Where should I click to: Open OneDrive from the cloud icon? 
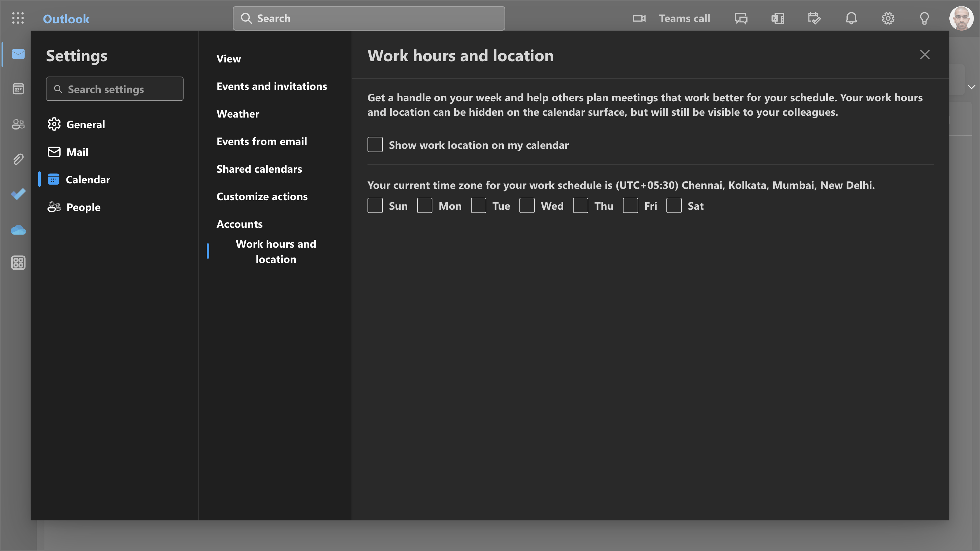18,230
